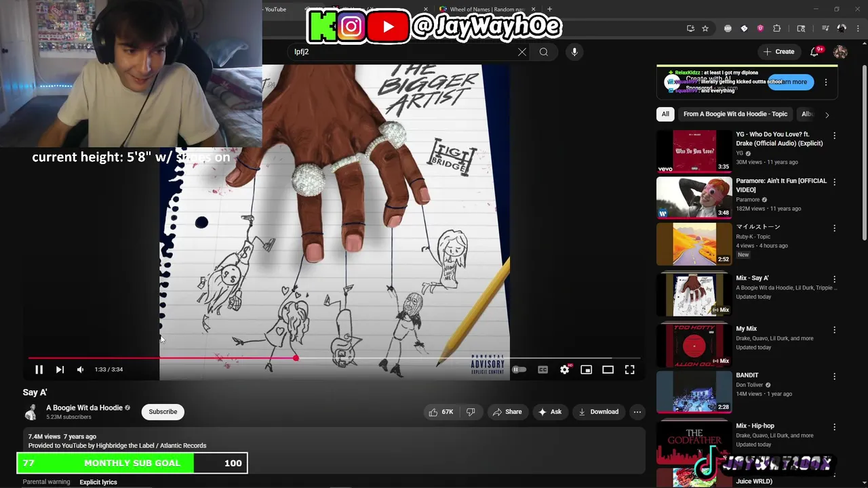Image resolution: width=868 pixels, height=488 pixels.
Task: Download the video
Action: coord(599,411)
